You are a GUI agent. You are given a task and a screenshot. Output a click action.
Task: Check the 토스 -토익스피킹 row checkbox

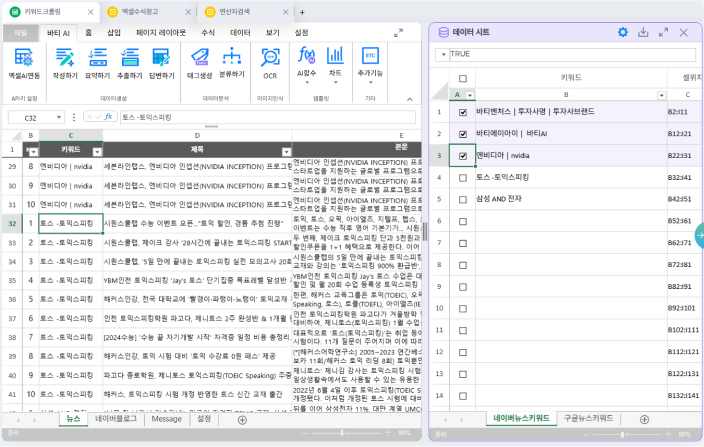[463, 178]
